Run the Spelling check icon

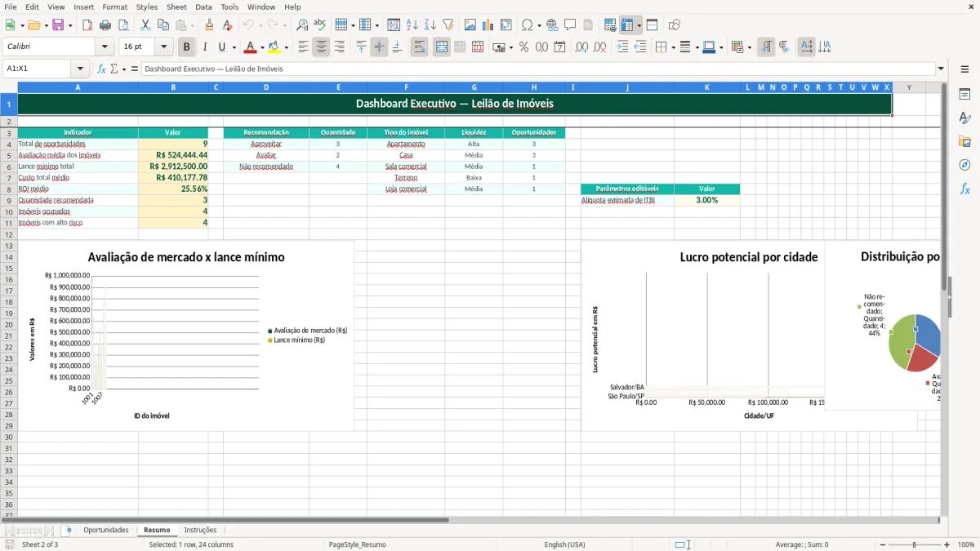320,25
